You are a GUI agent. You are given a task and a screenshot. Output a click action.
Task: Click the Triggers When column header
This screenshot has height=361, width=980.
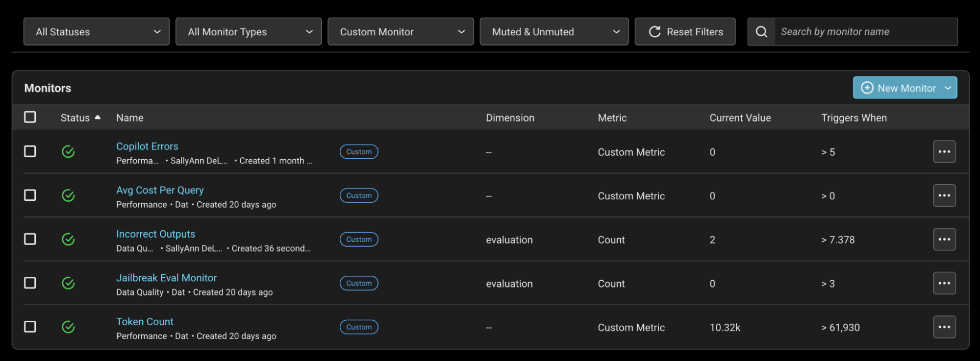click(854, 118)
